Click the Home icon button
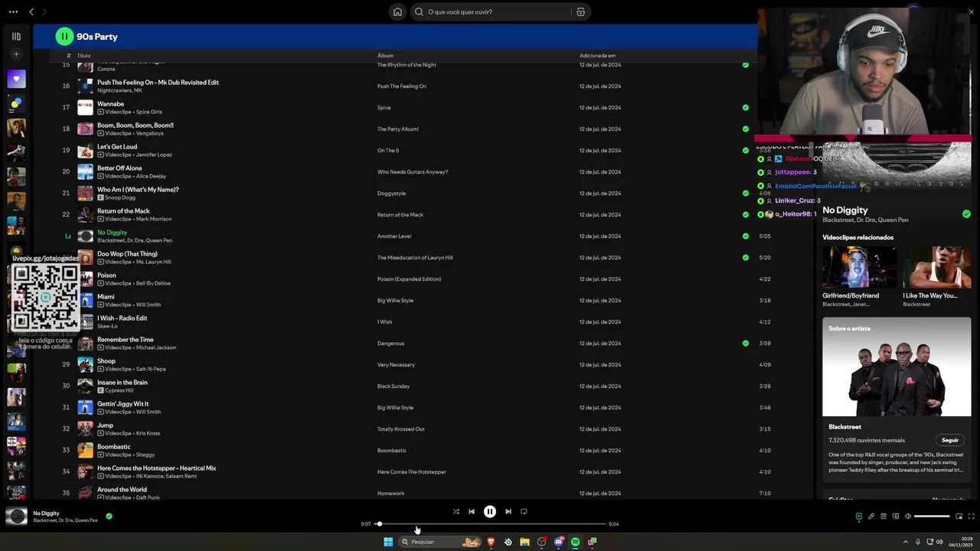The image size is (980, 551). point(397,11)
